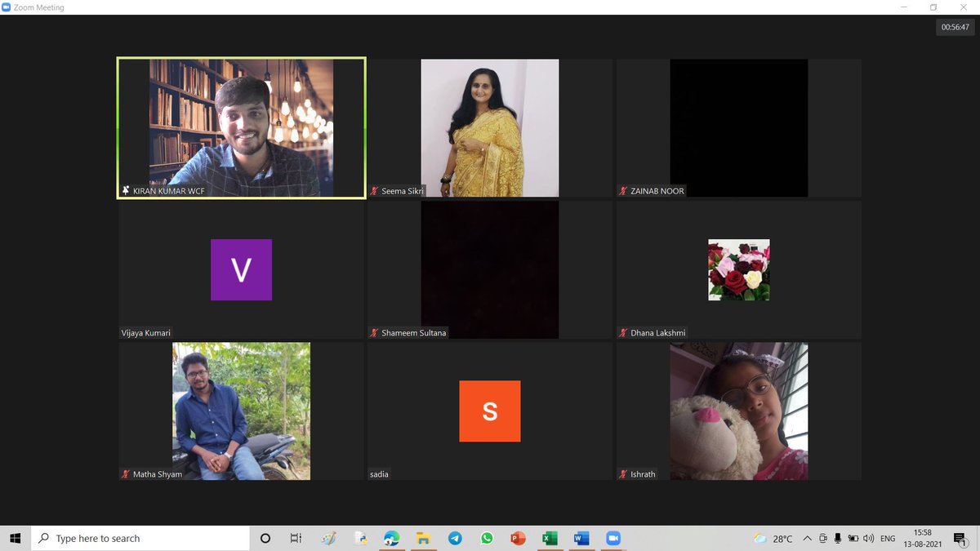This screenshot has width=980, height=551.
Task: Click the muted mic icon by Dhana Lakshmi
Action: click(624, 333)
